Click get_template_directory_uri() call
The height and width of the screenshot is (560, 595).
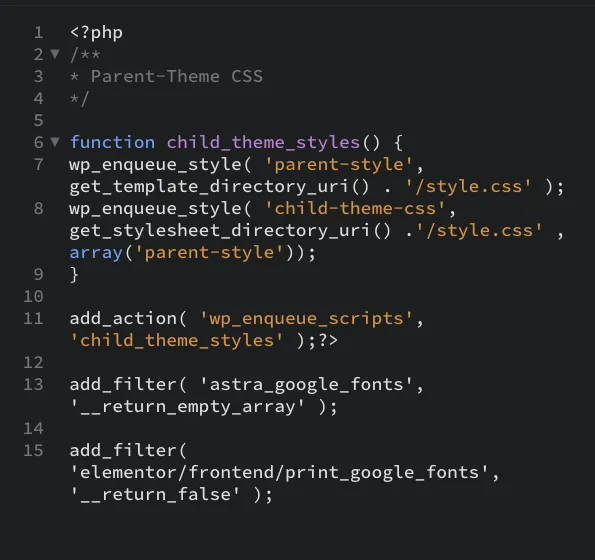[219, 187]
